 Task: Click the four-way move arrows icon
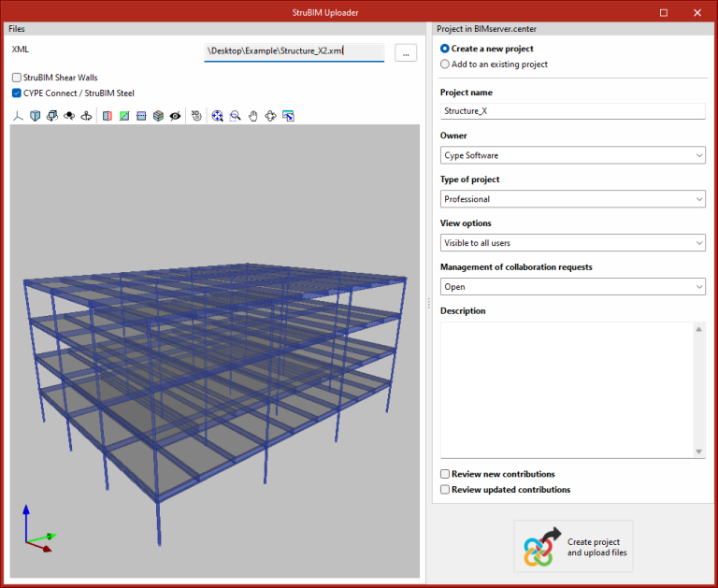tap(270, 116)
